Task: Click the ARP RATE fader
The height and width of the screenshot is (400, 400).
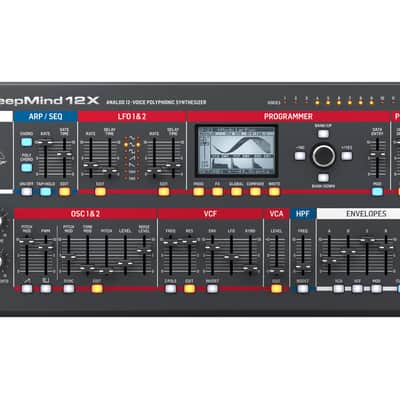Action: 46,143
